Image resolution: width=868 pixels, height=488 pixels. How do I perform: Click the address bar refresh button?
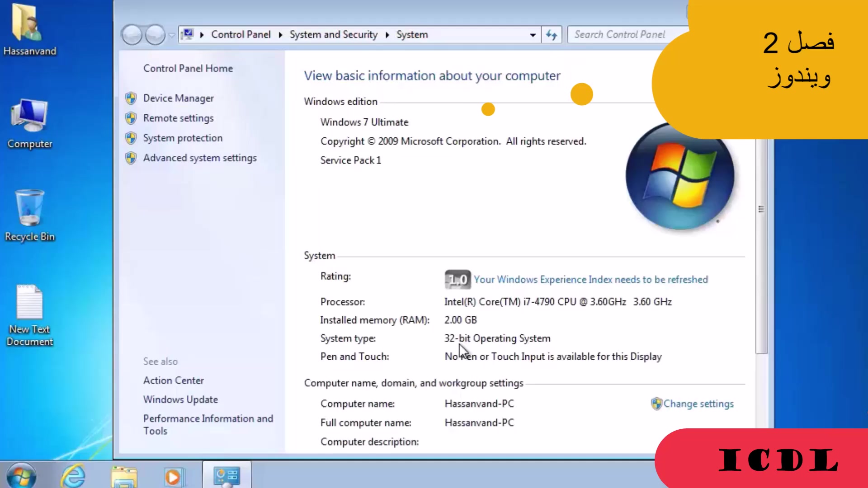click(x=552, y=35)
